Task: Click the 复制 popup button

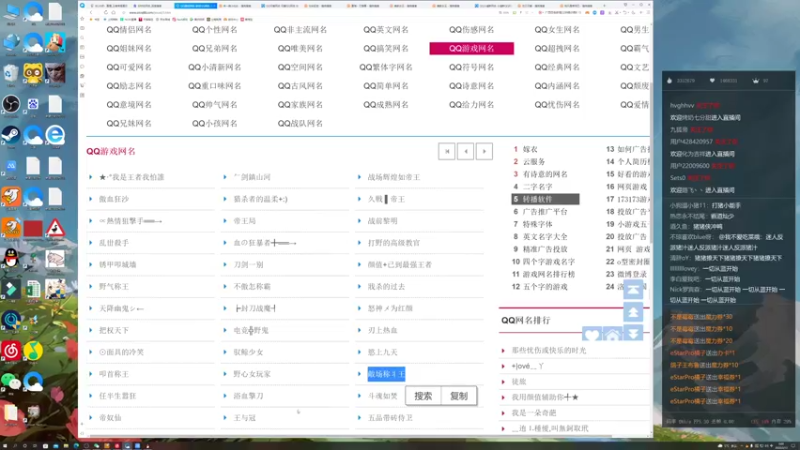Action: click(x=459, y=396)
